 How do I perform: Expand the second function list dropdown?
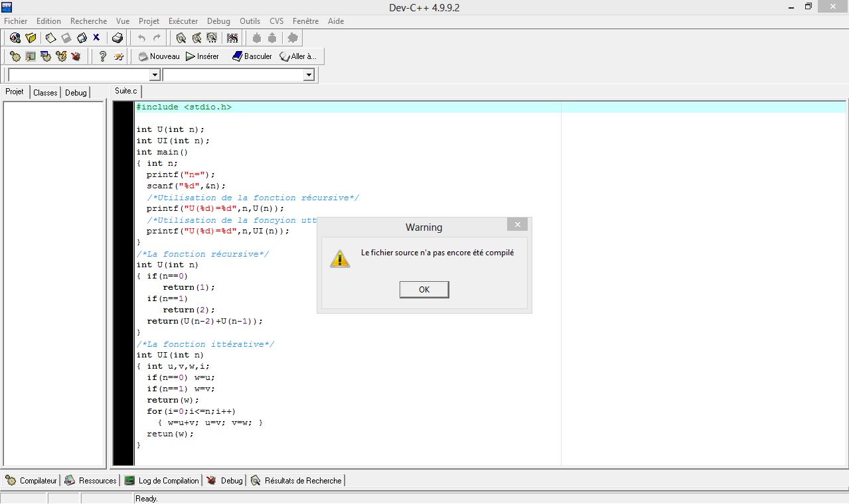point(309,75)
